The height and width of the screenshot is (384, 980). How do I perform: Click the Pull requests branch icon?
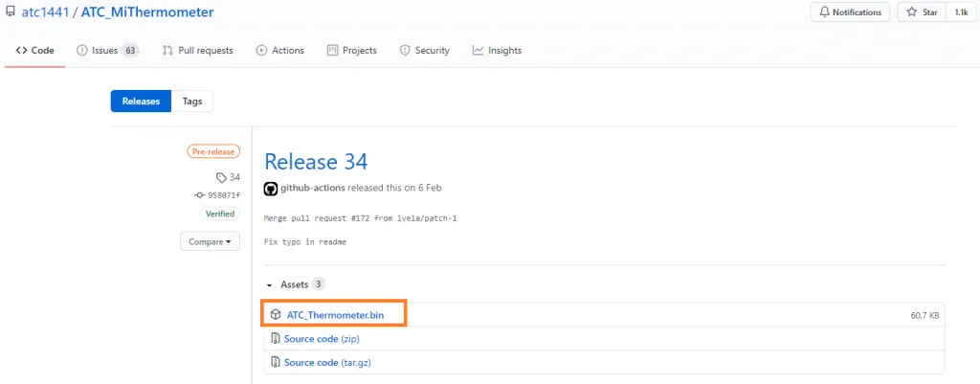click(x=167, y=50)
